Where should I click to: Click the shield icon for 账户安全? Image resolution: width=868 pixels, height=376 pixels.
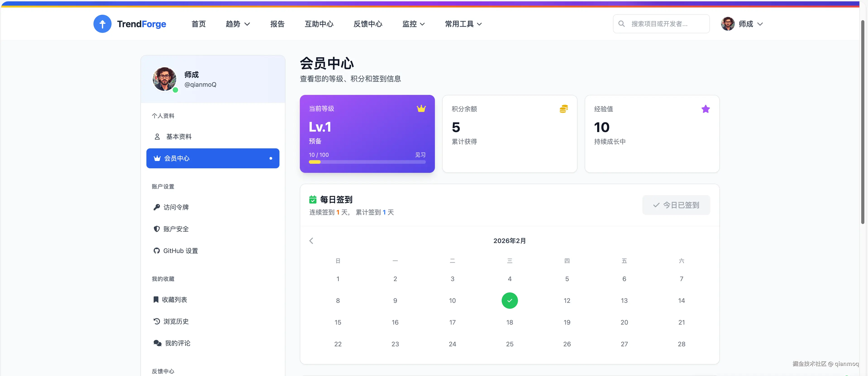157,229
